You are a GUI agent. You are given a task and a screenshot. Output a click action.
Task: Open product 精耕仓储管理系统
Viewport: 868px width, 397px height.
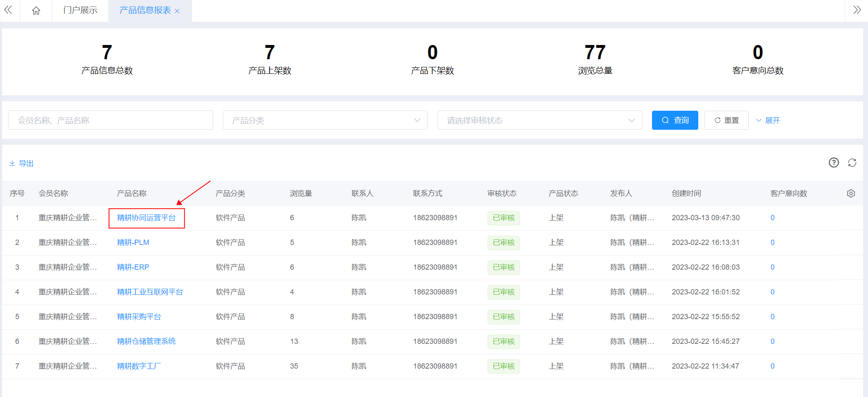click(x=146, y=341)
